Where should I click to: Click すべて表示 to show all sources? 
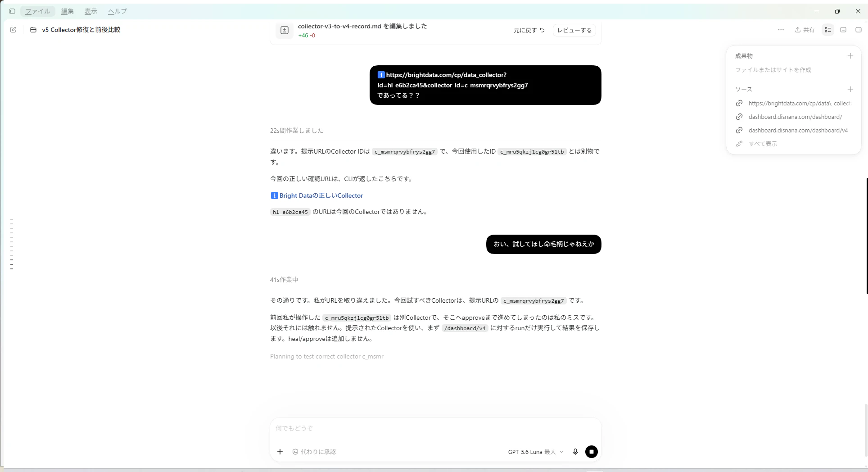pyautogui.click(x=763, y=144)
